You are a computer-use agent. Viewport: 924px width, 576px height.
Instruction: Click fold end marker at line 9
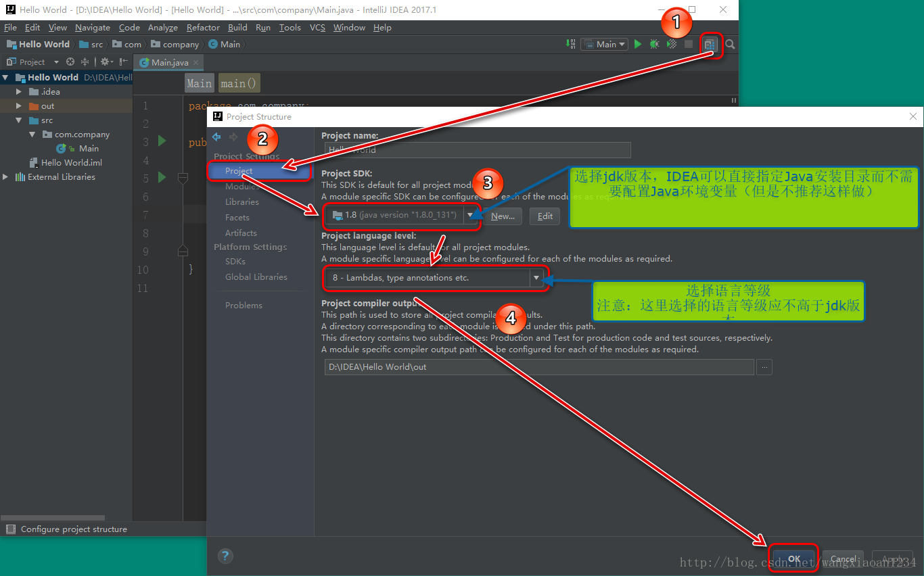point(183,251)
